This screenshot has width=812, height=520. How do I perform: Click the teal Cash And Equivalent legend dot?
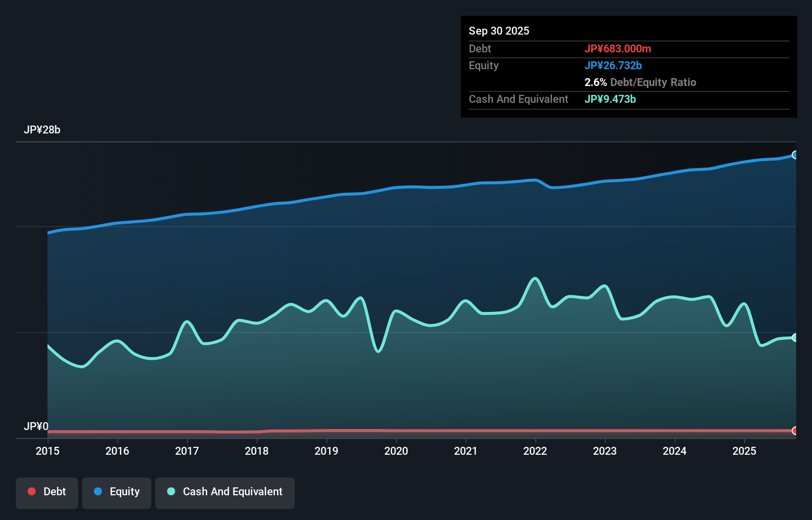point(171,491)
